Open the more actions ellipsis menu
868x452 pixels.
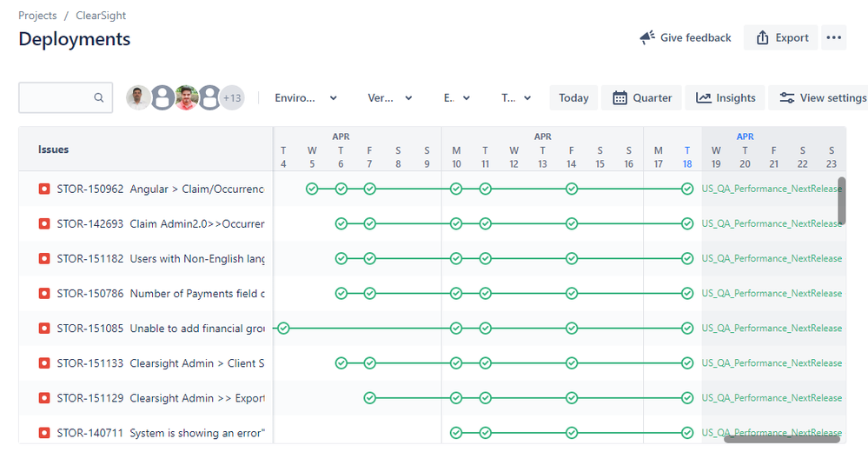click(833, 37)
